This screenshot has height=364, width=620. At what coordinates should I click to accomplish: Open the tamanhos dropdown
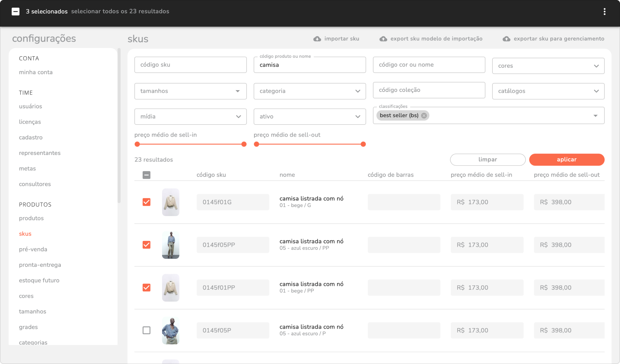190,91
